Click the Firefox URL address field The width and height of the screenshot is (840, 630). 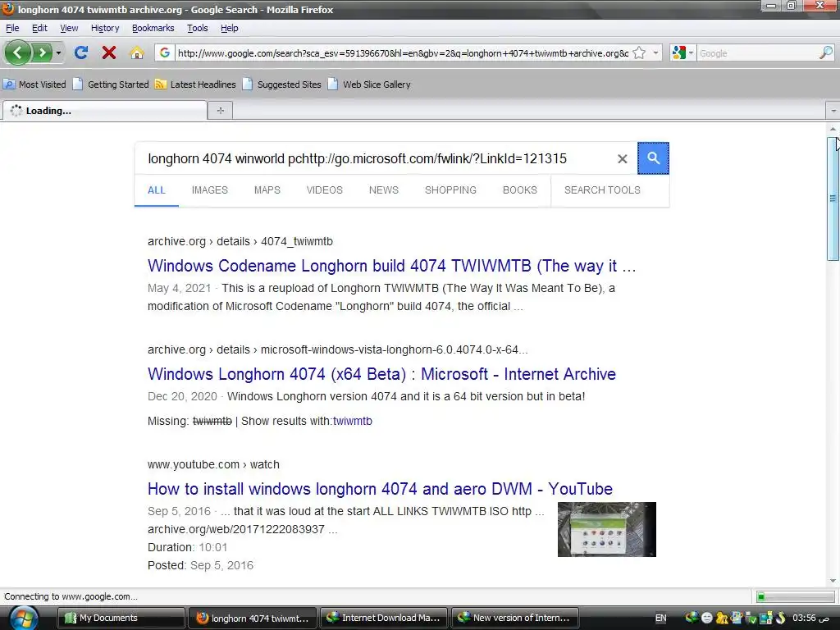point(403,53)
